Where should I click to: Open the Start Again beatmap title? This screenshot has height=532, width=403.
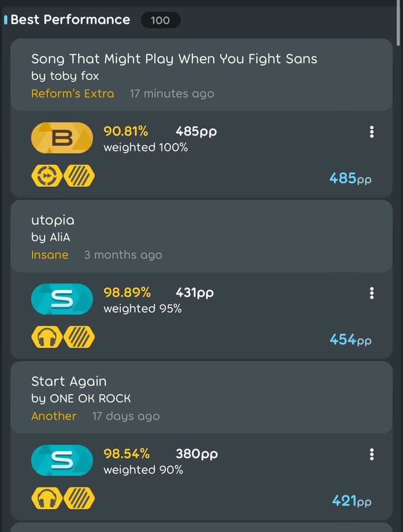(x=69, y=381)
